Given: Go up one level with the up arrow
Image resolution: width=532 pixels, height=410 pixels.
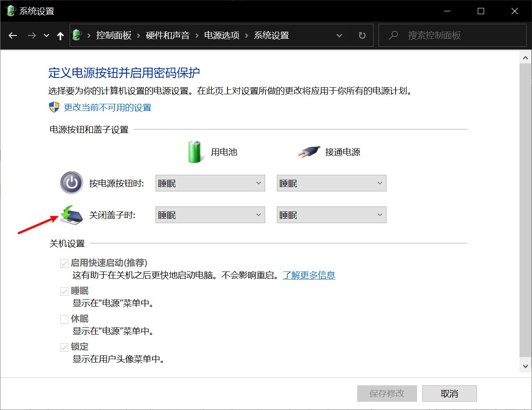Looking at the screenshot, I should pyautogui.click(x=60, y=36).
